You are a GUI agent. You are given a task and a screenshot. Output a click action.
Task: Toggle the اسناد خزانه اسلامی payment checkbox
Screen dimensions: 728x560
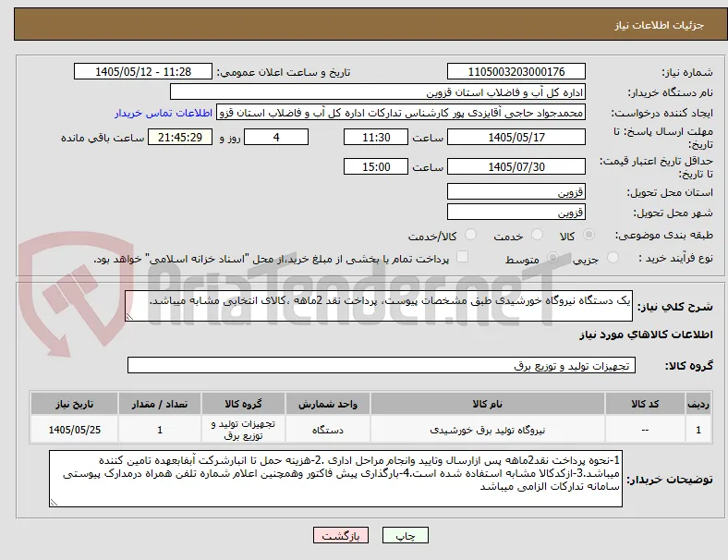(463, 257)
